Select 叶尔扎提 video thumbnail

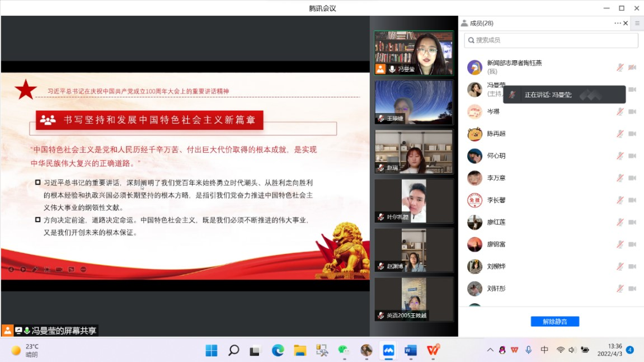[413, 201]
